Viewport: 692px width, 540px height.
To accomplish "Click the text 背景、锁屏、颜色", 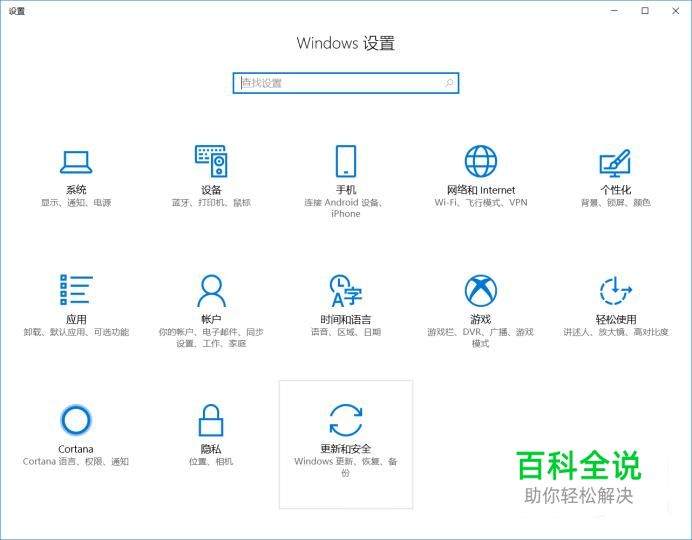I will [x=615, y=203].
